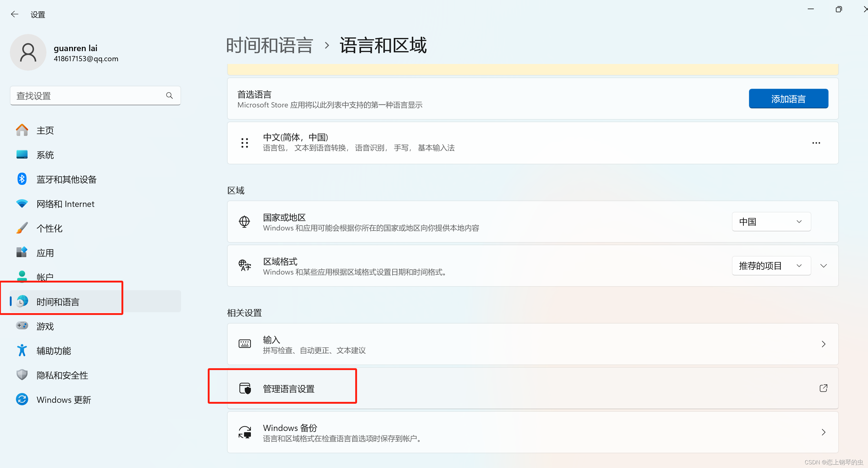Click the Windows 更新 sidebar icon

point(22,399)
